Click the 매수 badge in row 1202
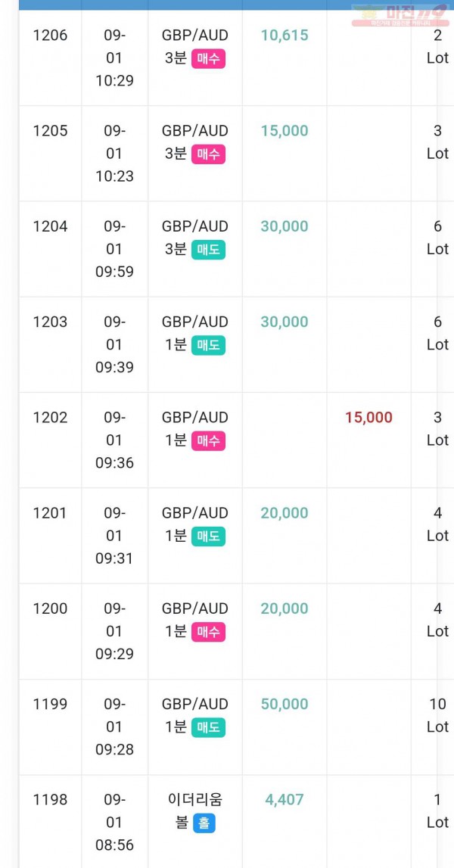This screenshot has height=868, width=454. point(208,441)
